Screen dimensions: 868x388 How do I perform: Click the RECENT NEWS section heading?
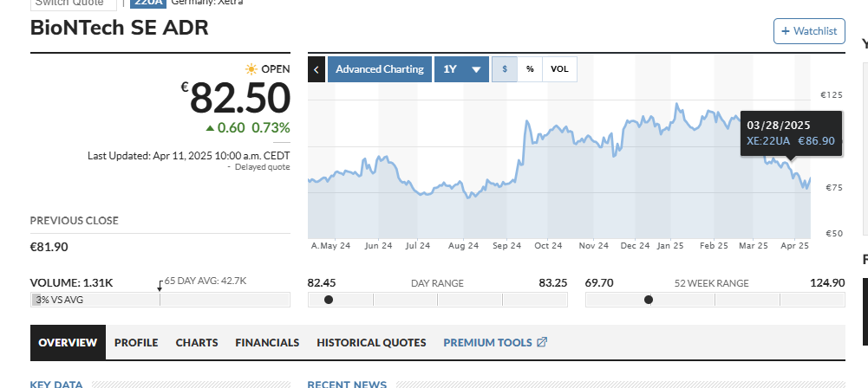point(347,385)
